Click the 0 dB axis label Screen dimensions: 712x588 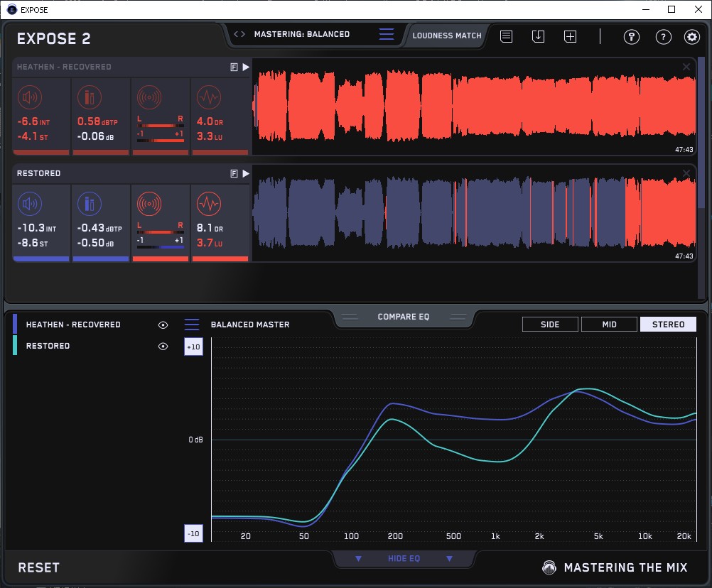pos(195,440)
